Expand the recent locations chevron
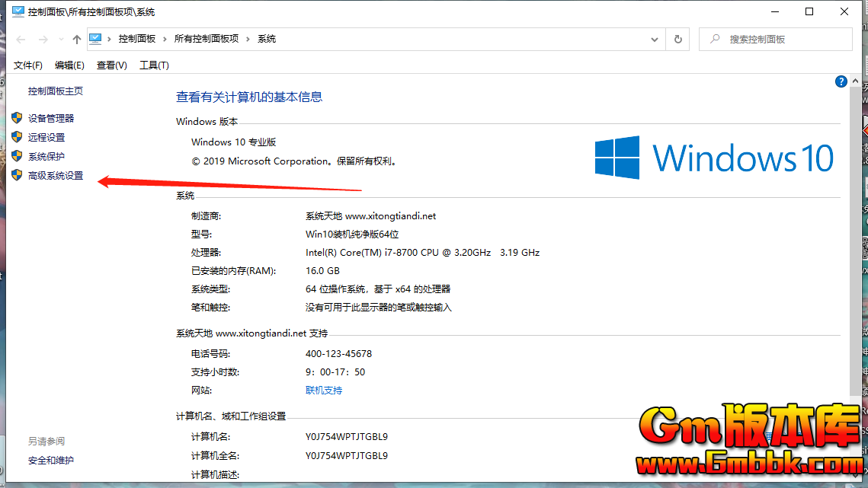 tap(61, 40)
